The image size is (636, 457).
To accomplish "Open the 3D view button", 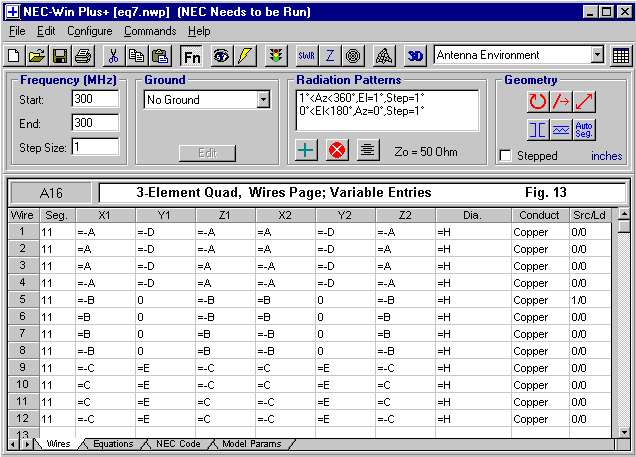I will [x=416, y=56].
